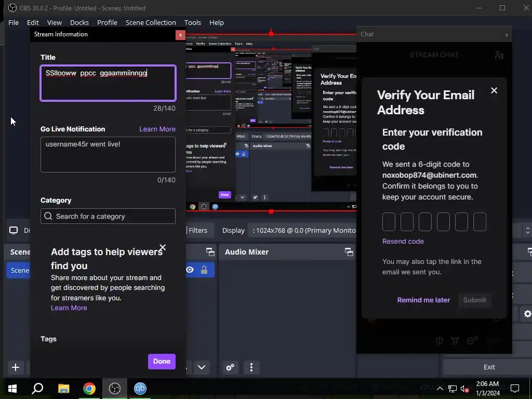Click the spinner arrows right of the toolbar
Screen dimensions: 532x399
528,230
